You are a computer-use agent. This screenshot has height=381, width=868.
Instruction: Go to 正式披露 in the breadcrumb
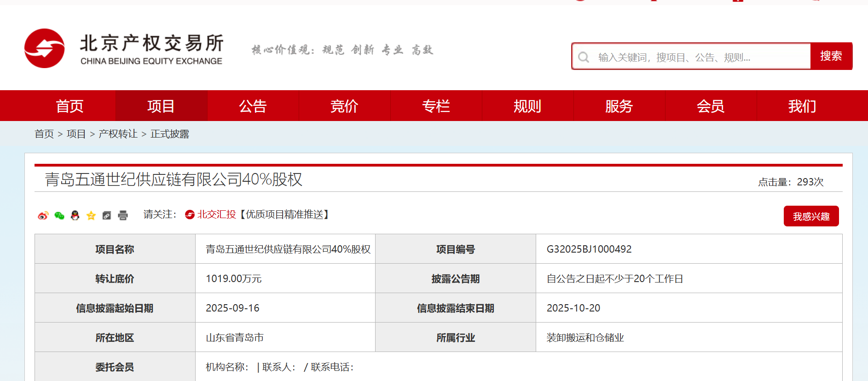tap(170, 134)
